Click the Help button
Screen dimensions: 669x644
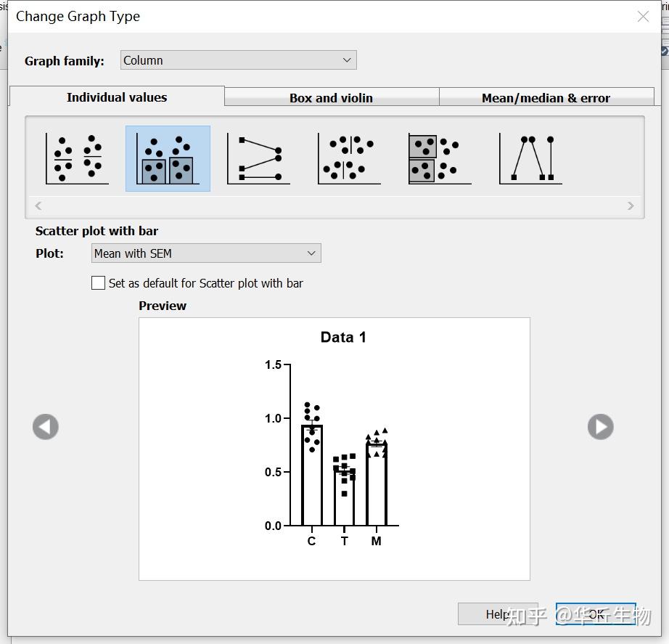[x=498, y=614]
